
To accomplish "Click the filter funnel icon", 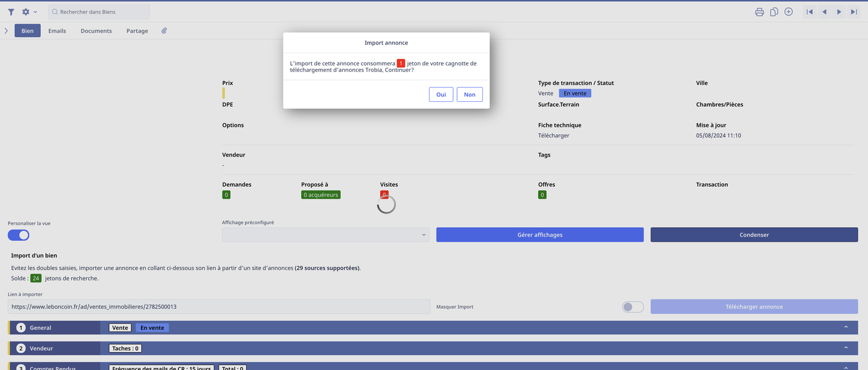I will click(x=11, y=12).
